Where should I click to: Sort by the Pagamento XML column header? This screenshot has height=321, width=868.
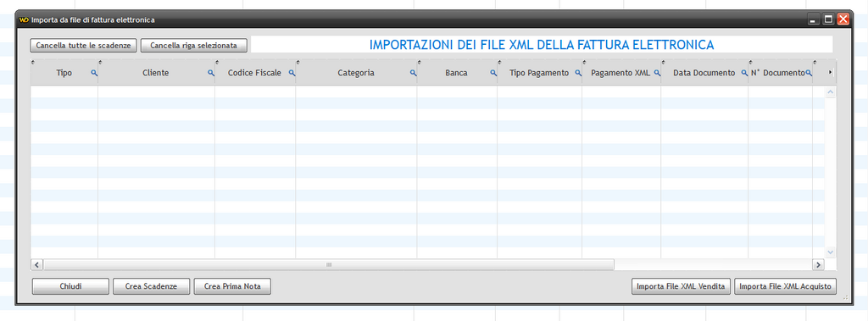click(620, 73)
